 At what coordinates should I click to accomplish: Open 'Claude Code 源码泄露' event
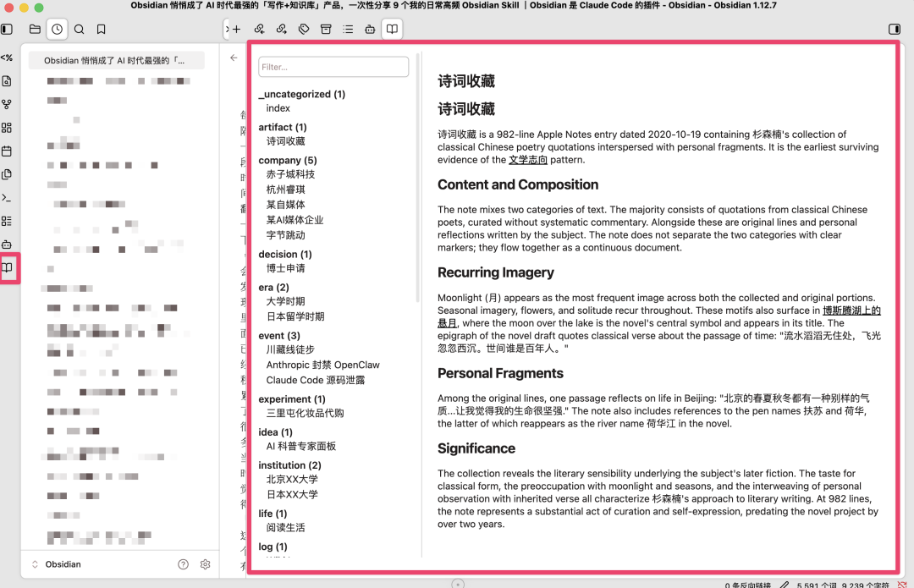(x=316, y=380)
